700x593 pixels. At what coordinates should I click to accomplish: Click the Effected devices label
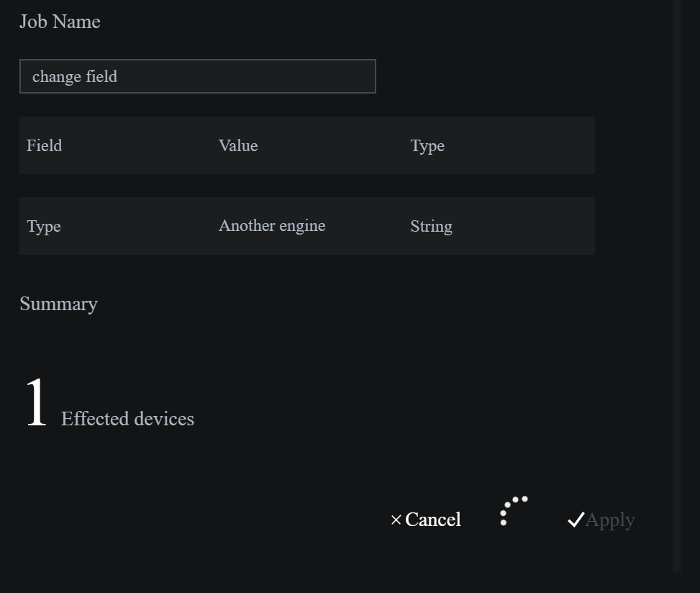tap(127, 419)
